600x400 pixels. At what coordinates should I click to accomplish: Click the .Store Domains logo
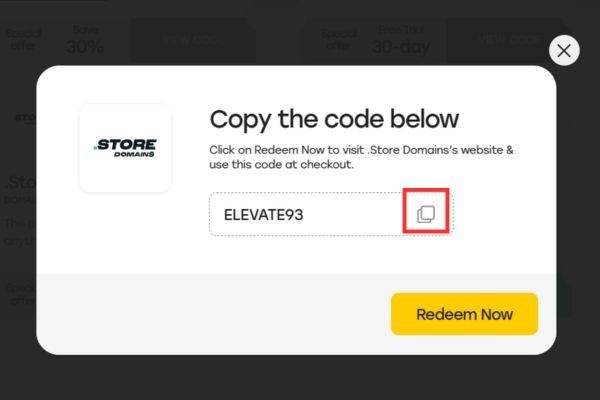(x=125, y=148)
